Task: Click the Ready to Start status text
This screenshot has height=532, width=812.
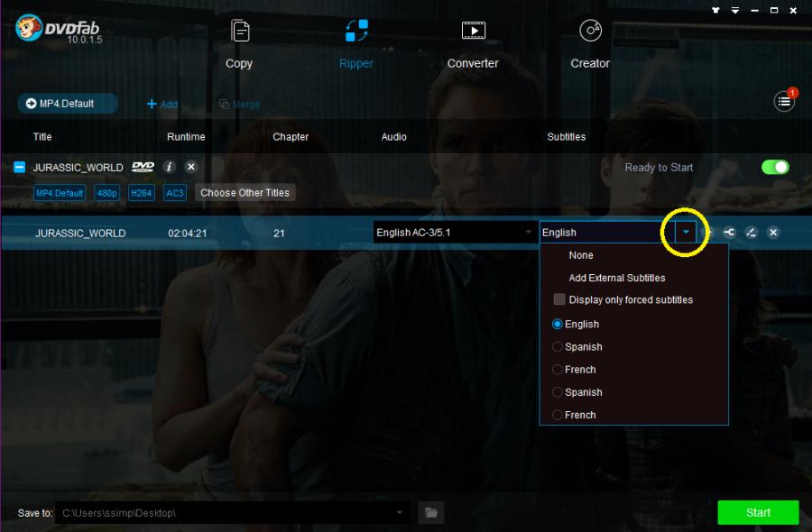Action: click(659, 168)
